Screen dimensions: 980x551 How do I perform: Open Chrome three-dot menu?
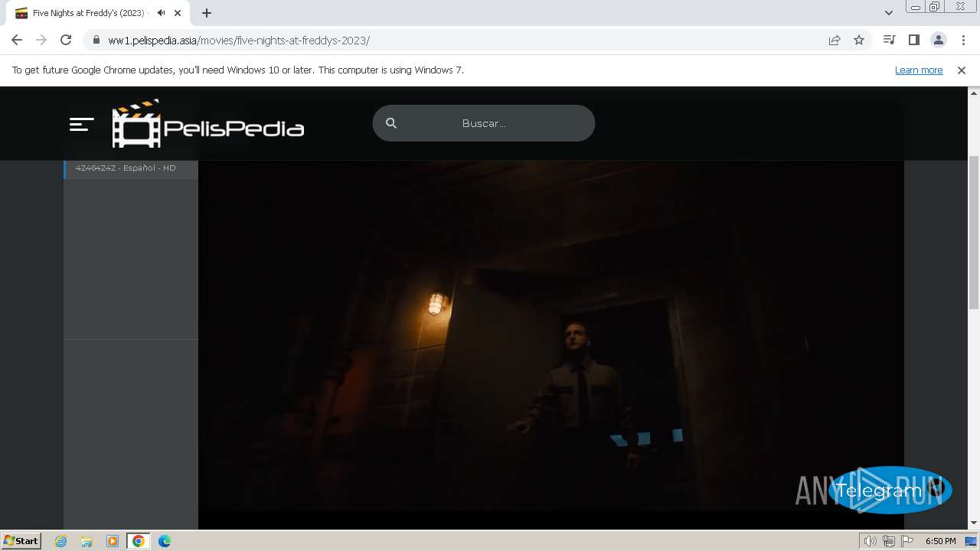click(x=963, y=40)
